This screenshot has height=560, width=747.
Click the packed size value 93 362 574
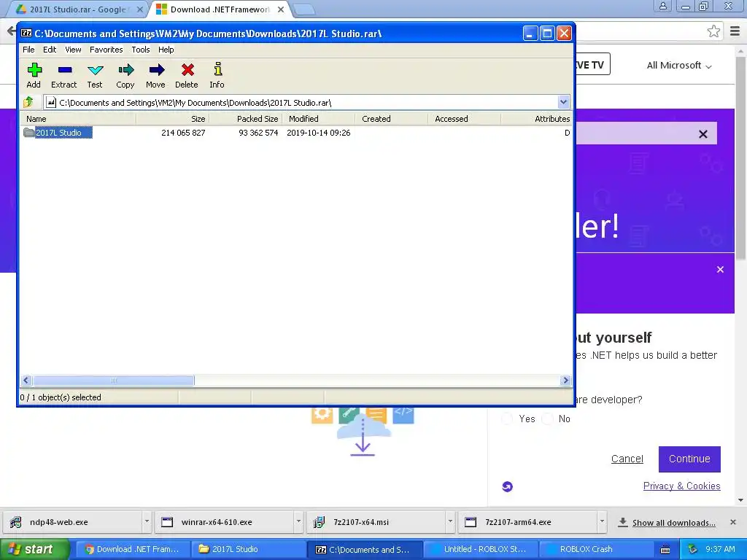(x=258, y=133)
